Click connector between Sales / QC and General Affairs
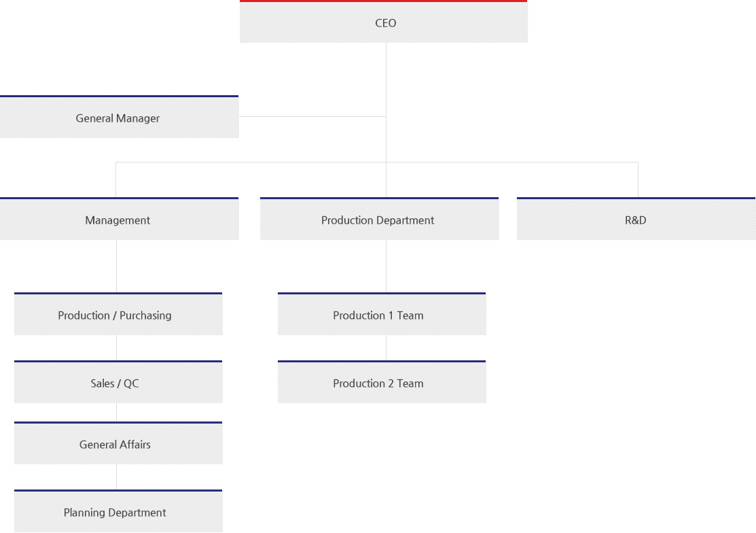Viewport: 756px width, 533px height. pos(116,412)
